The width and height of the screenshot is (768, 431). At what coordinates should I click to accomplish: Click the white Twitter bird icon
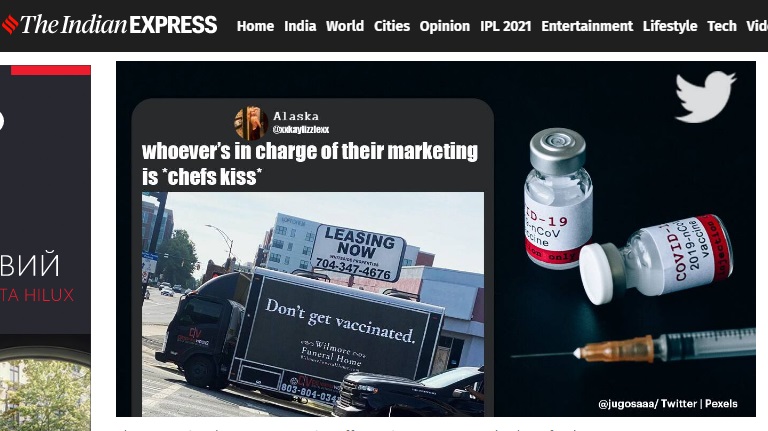click(x=705, y=96)
